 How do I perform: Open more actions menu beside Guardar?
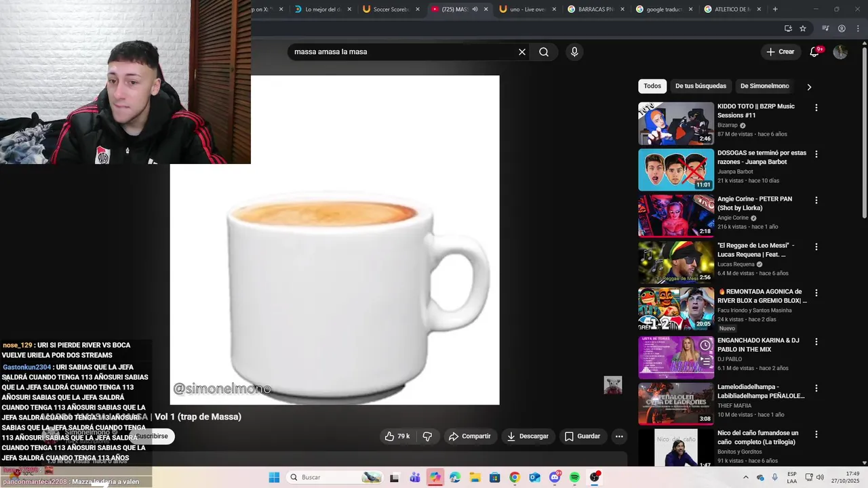point(619,436)
